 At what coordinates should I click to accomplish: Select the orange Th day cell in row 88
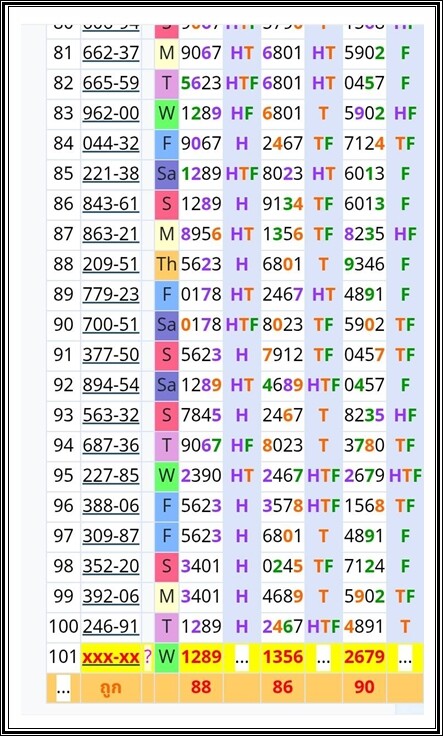pyautogui.click(x=167, y=264)
